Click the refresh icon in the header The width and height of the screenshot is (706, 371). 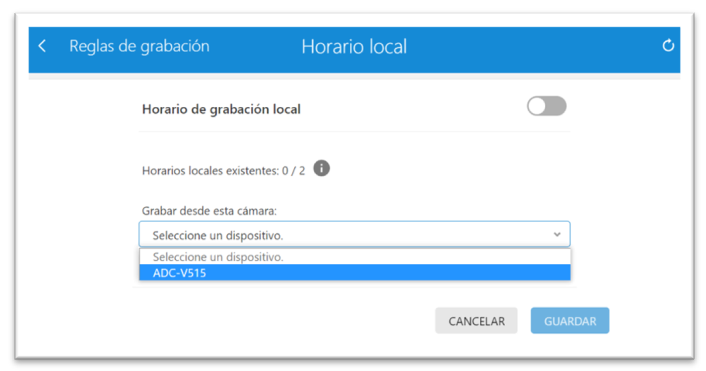point(668,45)
